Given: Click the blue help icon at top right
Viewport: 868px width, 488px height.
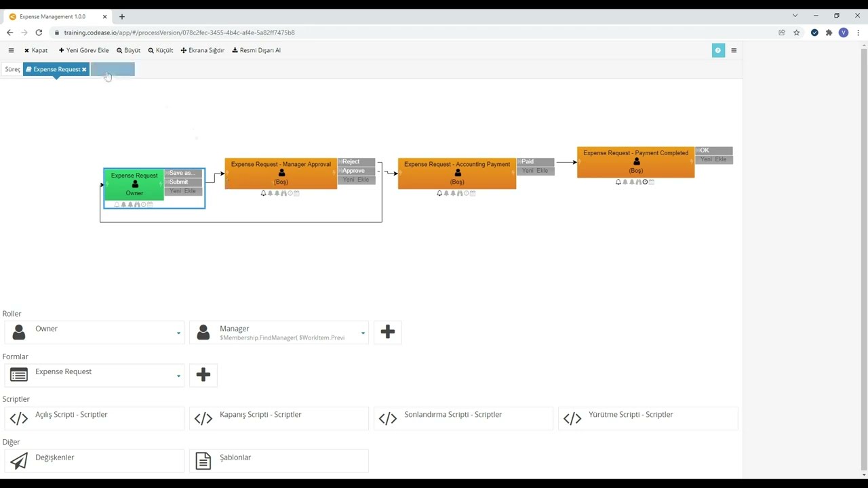Looking at the screenshot, I should pyautogui.click(x=718, y=50).
